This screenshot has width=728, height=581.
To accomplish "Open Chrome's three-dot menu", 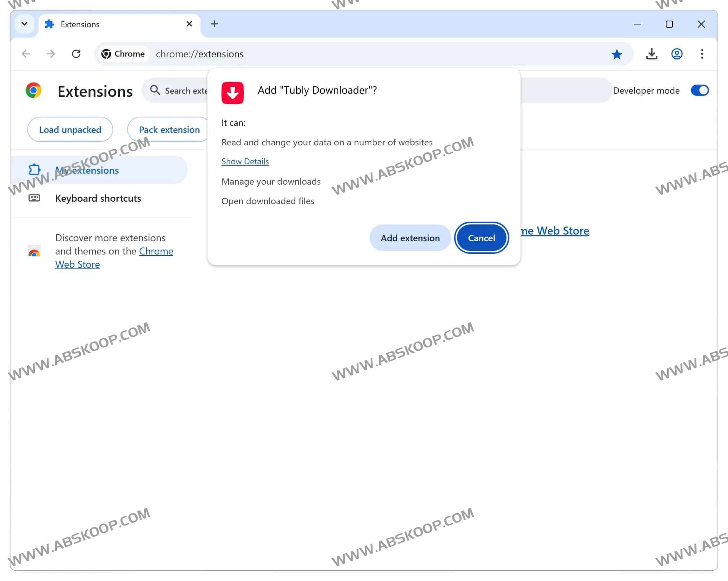I will point(702,54).
